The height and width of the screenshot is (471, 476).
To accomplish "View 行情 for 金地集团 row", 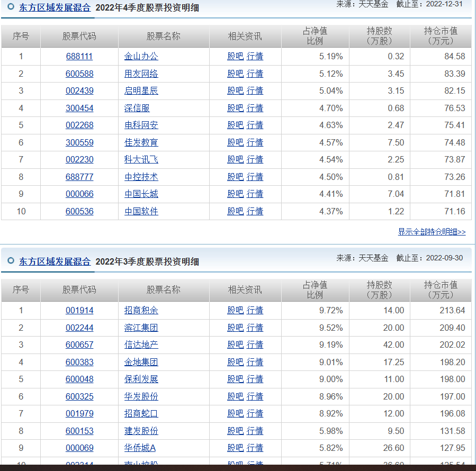I will [255, 362].
